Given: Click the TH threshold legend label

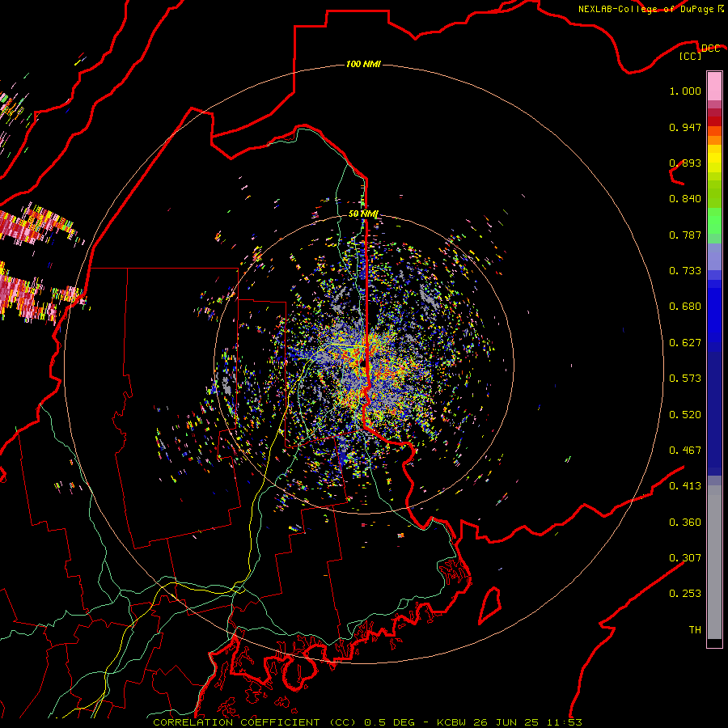Looking at the screenshot, I should coord(695,630).
